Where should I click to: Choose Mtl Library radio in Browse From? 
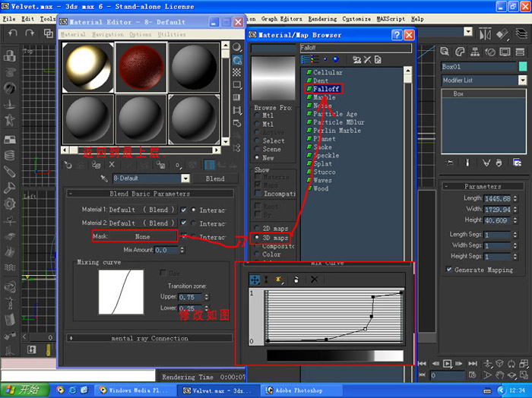click(257, 115)
